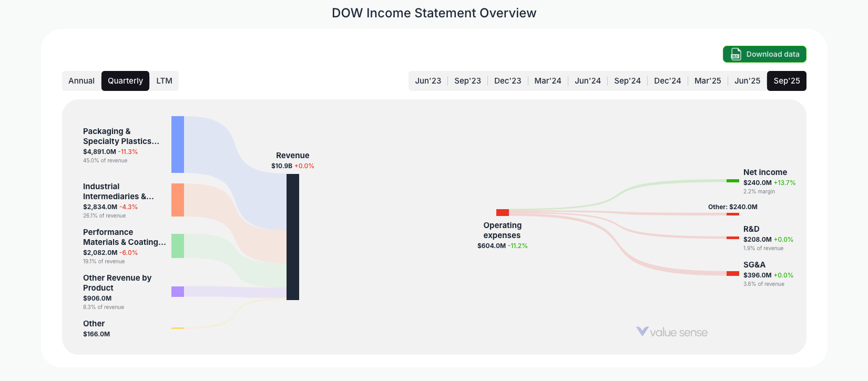The height and width of the screenshot is (381, 868).
Task: Click the DOW Income Statement Overview heading
Action: coord(434,13)
